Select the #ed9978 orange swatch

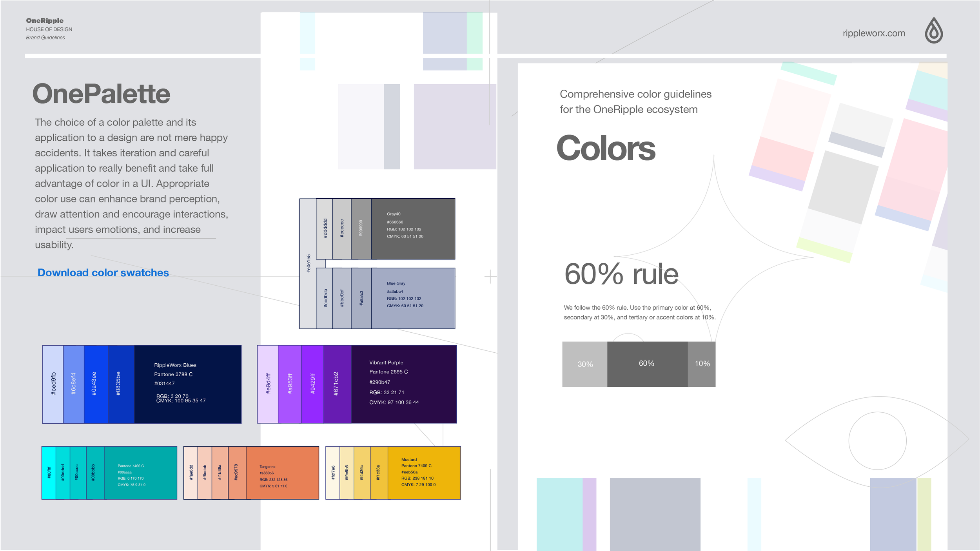(237, 473)
